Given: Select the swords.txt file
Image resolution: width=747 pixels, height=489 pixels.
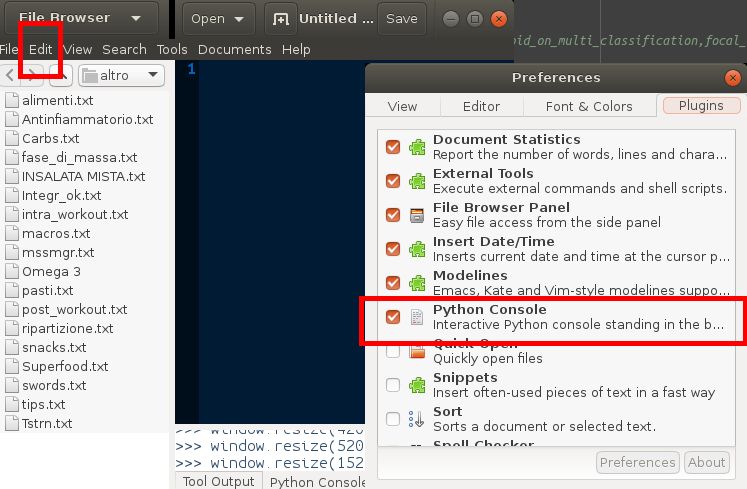Looking at the screenshot, I should point(54,385).
